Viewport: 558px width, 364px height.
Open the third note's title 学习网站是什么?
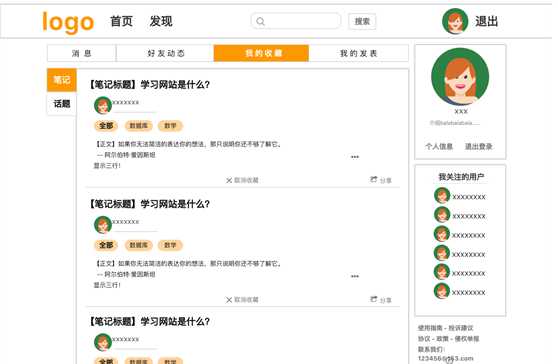point(175,322)
